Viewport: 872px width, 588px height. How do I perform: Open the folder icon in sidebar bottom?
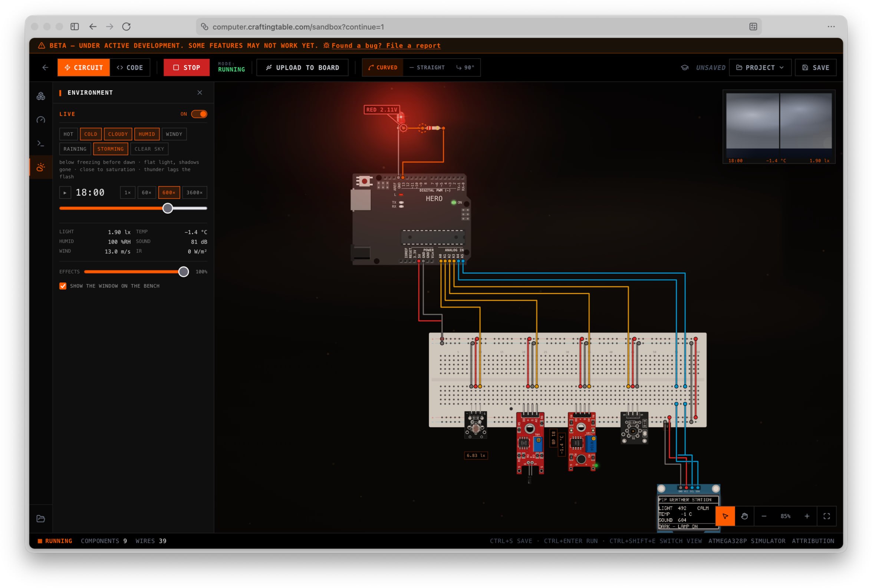pyautogui.click(x=41, y=519)
